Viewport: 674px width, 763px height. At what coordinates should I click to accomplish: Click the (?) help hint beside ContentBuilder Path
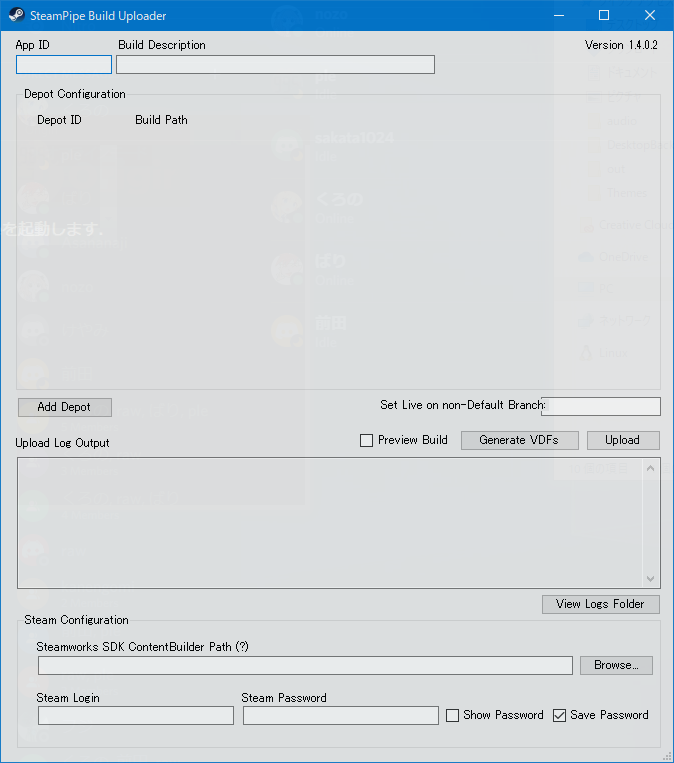242,647
